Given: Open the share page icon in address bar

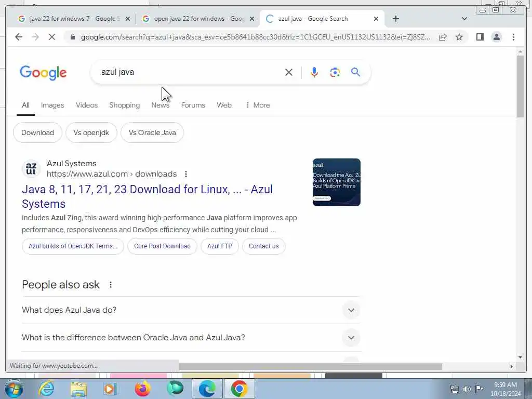Looking at the screenshot, I should coord(443,37).
